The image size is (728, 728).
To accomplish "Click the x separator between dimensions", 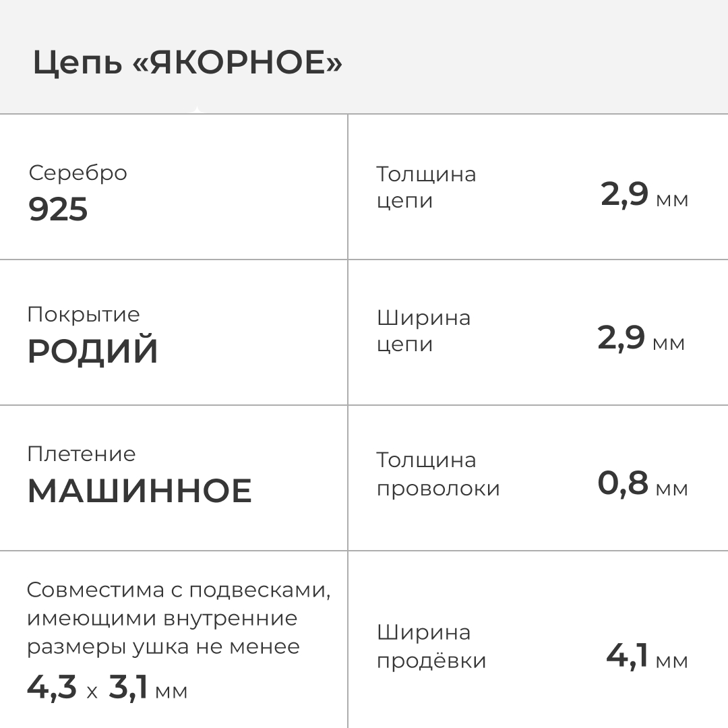I will [92, 692].
